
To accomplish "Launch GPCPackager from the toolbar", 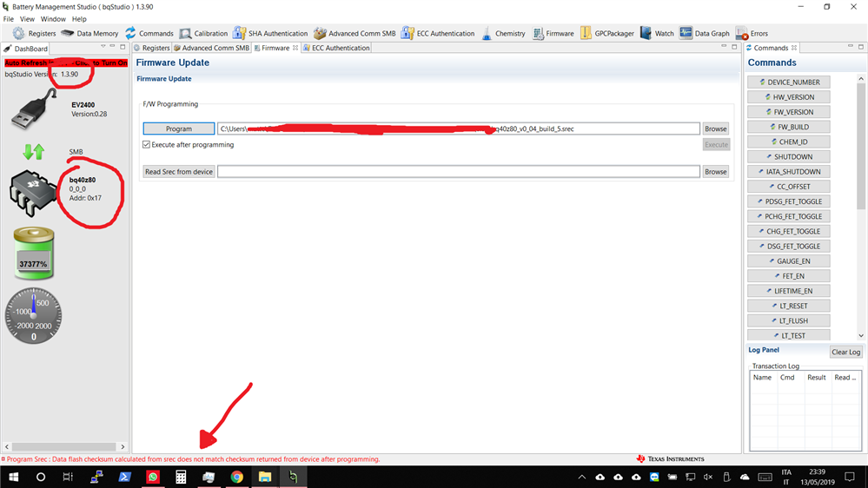I will pos(606,33).
